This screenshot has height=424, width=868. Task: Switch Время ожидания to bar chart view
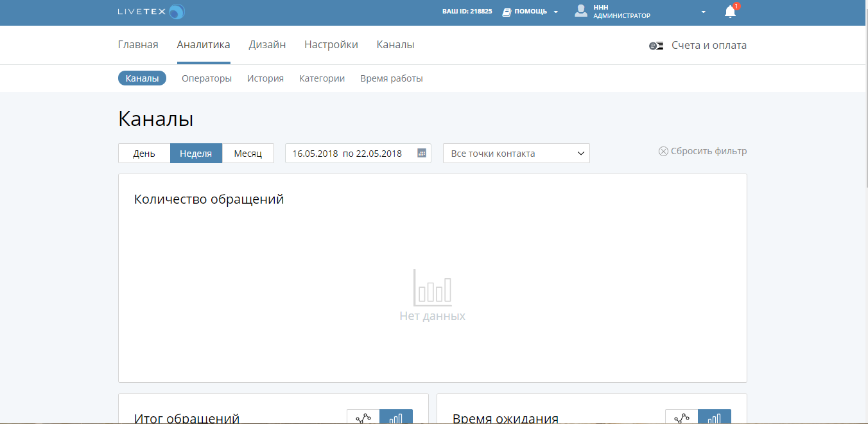pyautogui.click(x=715, y=417)
